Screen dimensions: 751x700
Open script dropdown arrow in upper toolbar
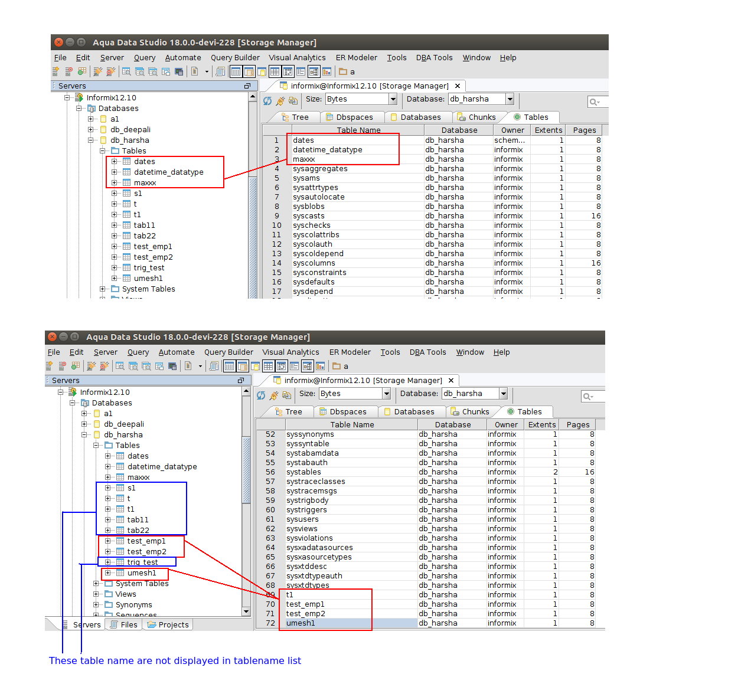point(207,72)
